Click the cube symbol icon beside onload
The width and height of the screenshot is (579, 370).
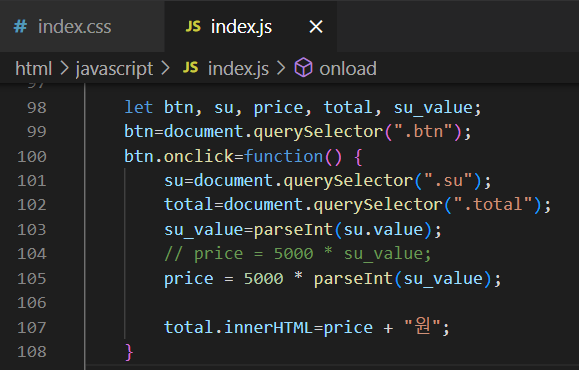tap(303, 68)
